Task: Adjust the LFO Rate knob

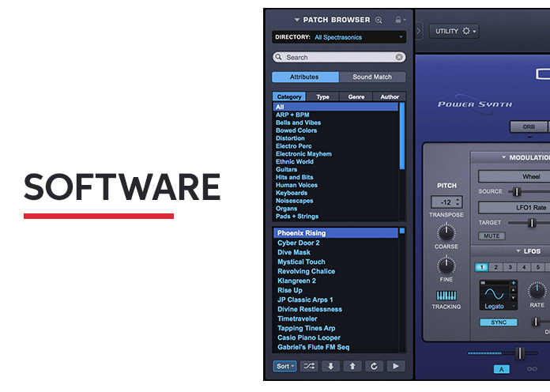Action: click(537, 291)
